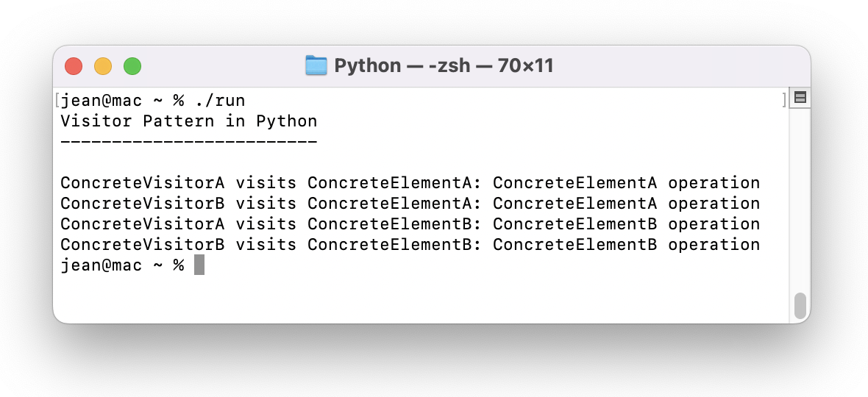Click the split pane icon
The image size is (868, 397).
[800, 98]
